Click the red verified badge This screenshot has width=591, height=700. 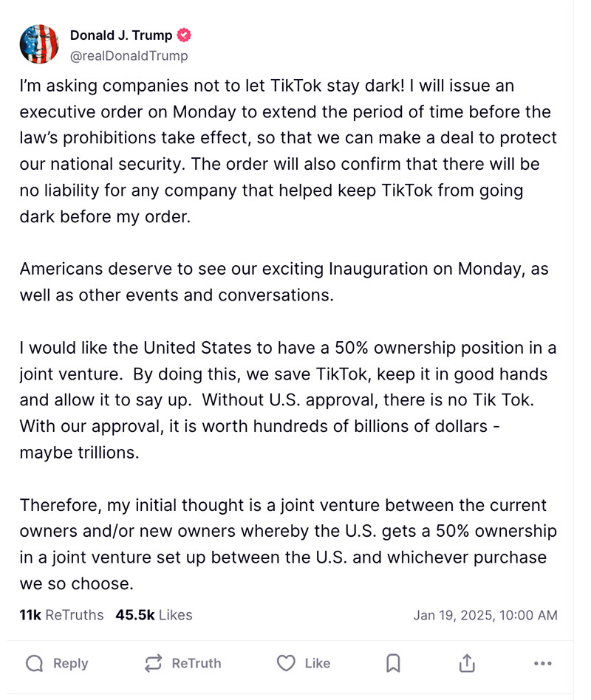coord(185,35)
